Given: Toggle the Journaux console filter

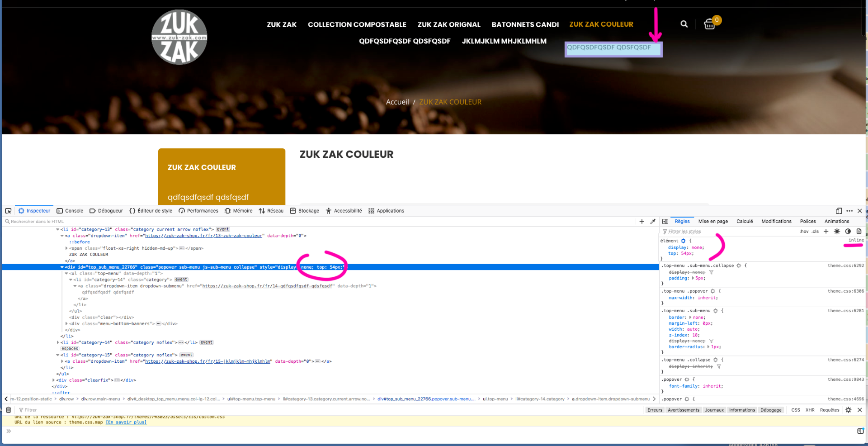Looking at the screenshot, I should point(714,410).
